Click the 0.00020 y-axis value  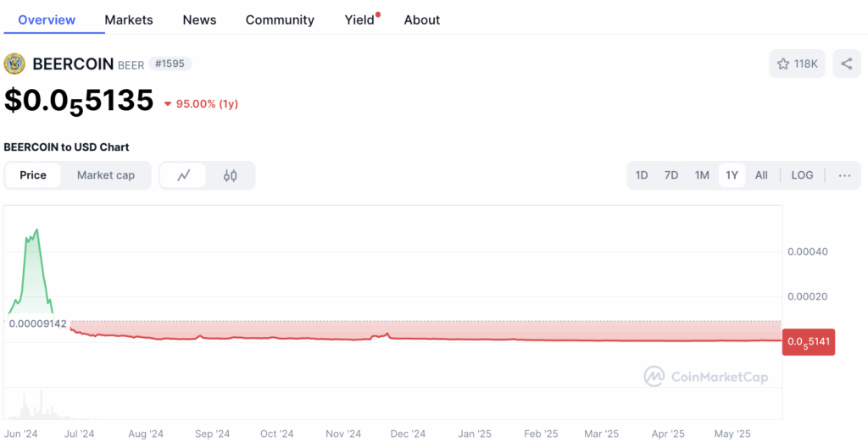pyautogui.click(x=808, y=296)
